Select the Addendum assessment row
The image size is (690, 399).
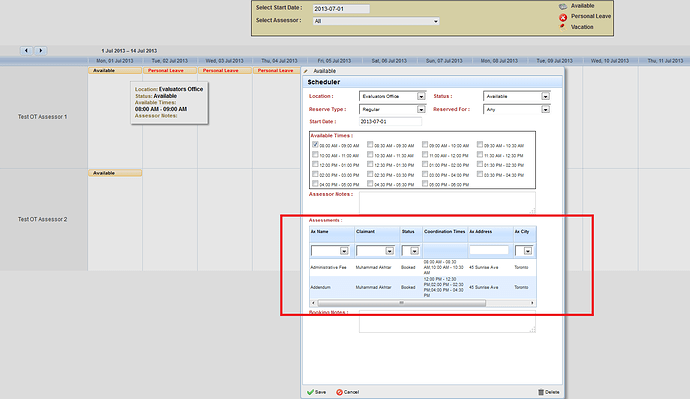click(422, 287)
